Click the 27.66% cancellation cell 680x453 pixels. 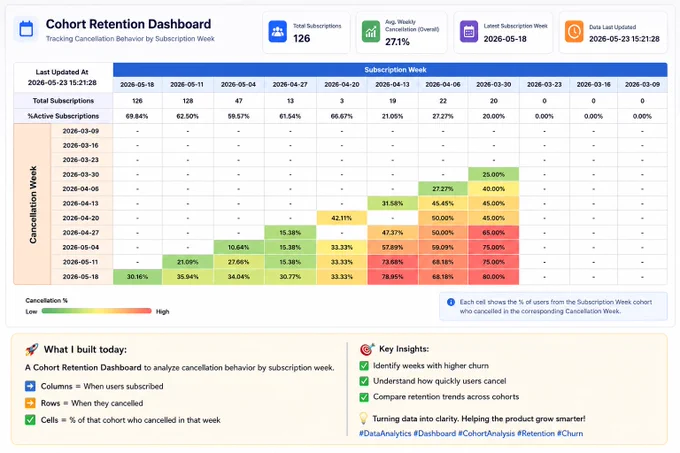239,262
